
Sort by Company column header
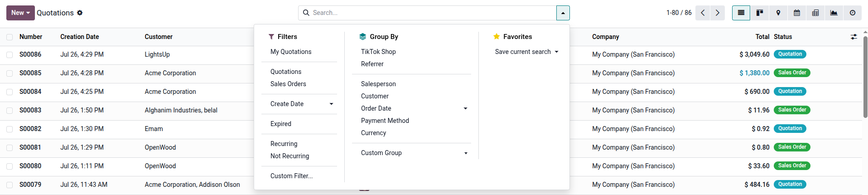click(x=606, y=37)
